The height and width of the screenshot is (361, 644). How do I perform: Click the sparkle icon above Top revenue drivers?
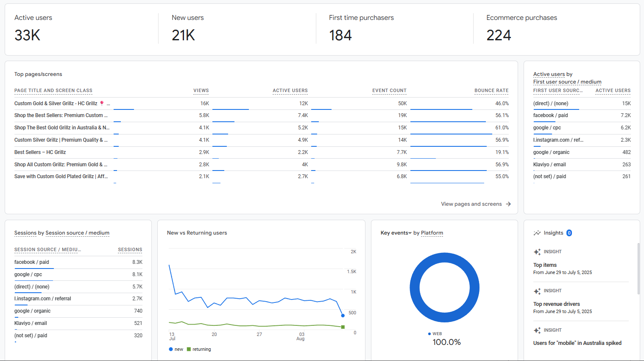[537, 291]
